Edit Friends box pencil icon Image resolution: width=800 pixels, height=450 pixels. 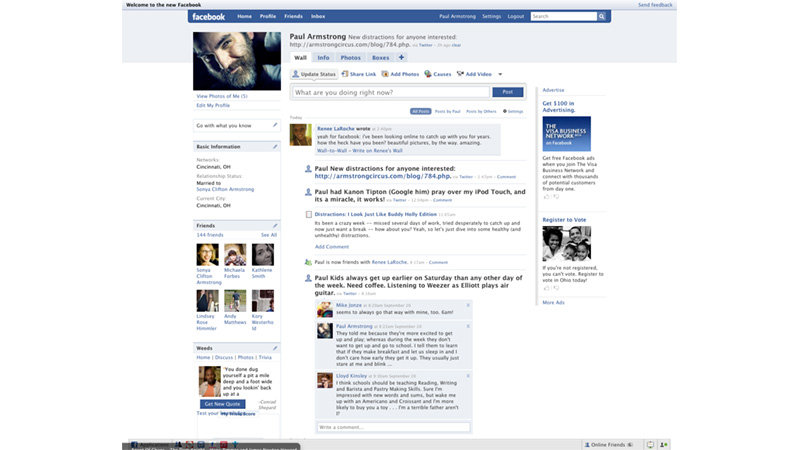[275, 226]
